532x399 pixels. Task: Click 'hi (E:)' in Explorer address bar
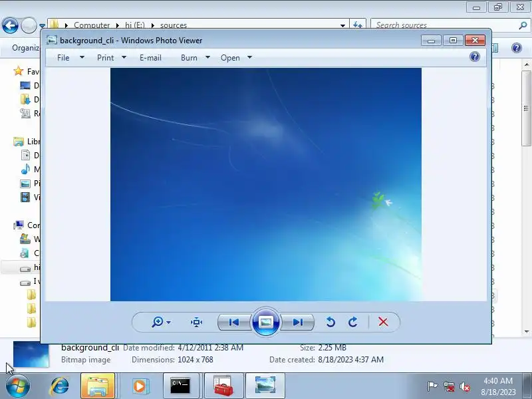pyautogui.click(x=135, y=25)
